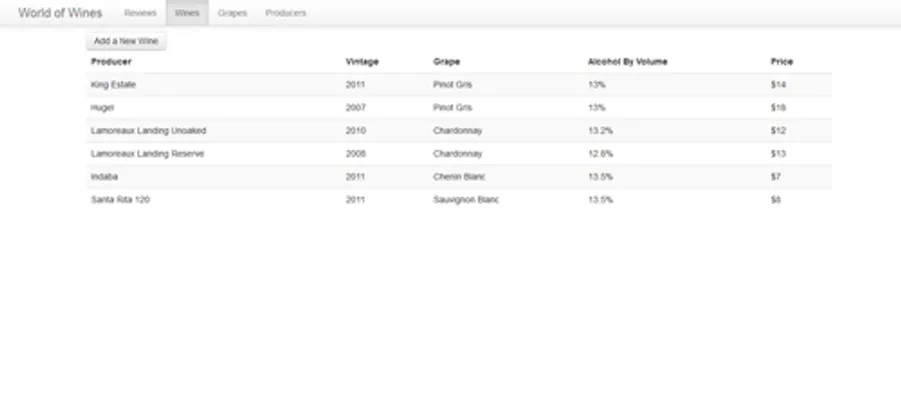The width and height of the screenshot is (901, 400).
Task: Click the World of Wines brand link
Action: click(x=59, y=13)
